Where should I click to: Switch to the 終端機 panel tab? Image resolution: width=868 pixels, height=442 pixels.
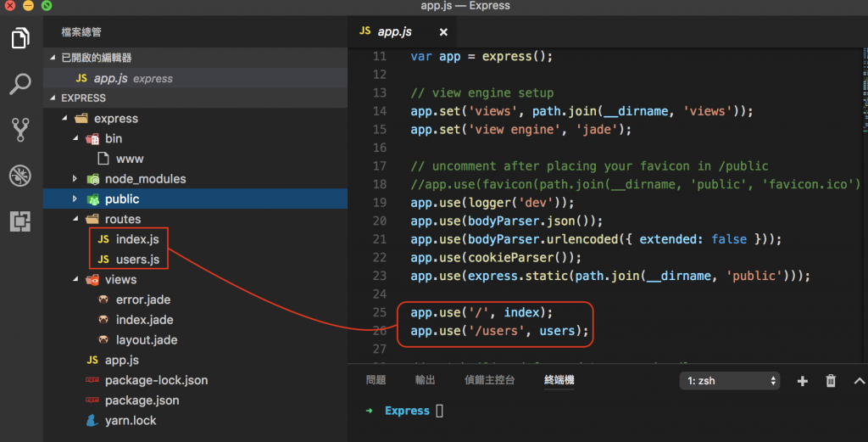559,380
